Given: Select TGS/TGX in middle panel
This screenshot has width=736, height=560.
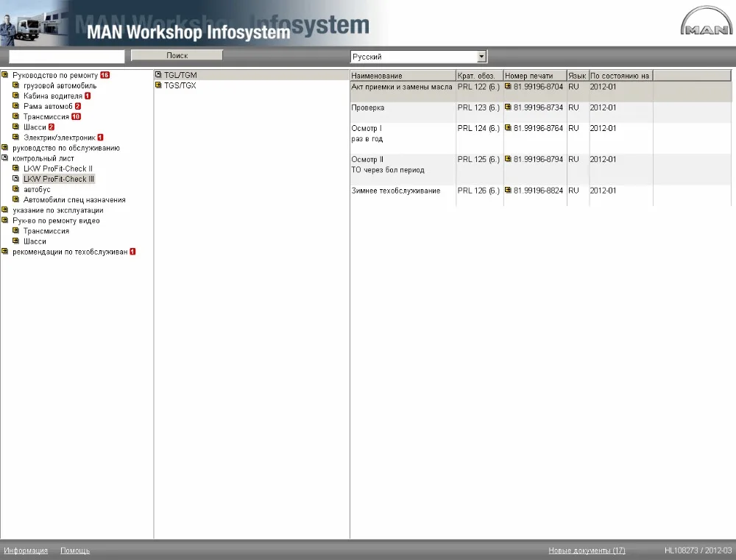Looking at the screenshot, I should click(180, 85).
